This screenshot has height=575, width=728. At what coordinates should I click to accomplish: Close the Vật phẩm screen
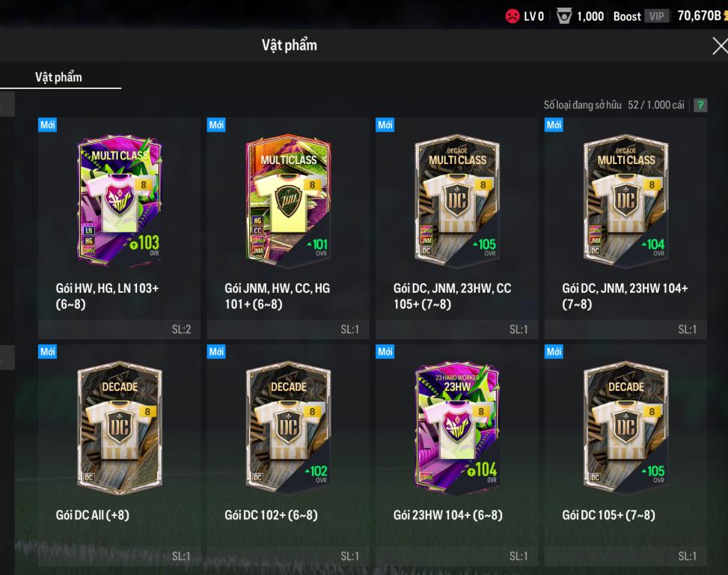720,46
